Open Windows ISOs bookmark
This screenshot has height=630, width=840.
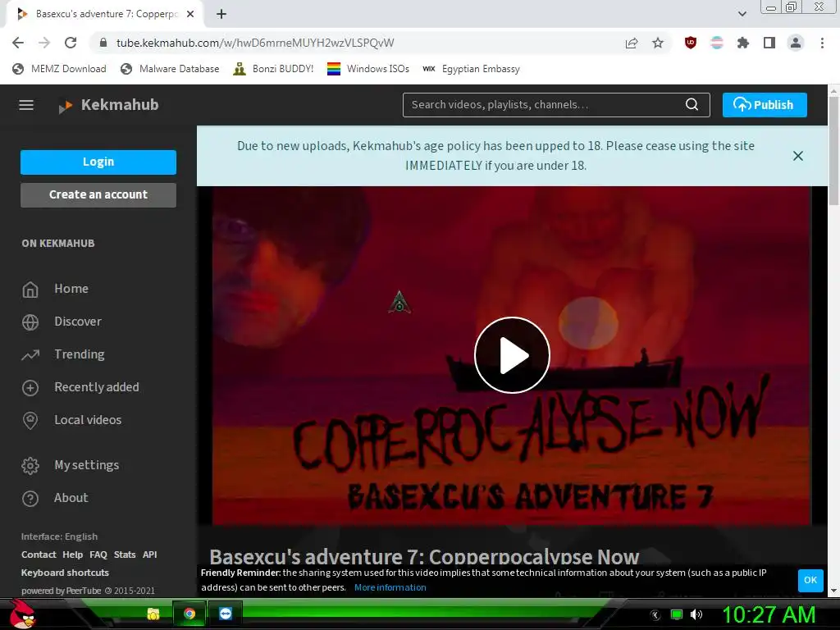(368, 69)
